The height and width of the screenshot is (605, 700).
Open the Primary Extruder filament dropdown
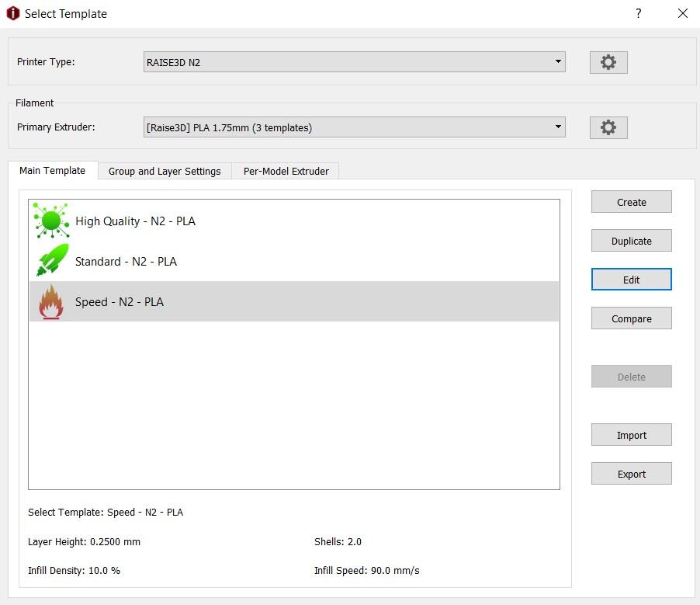[354, 127]
